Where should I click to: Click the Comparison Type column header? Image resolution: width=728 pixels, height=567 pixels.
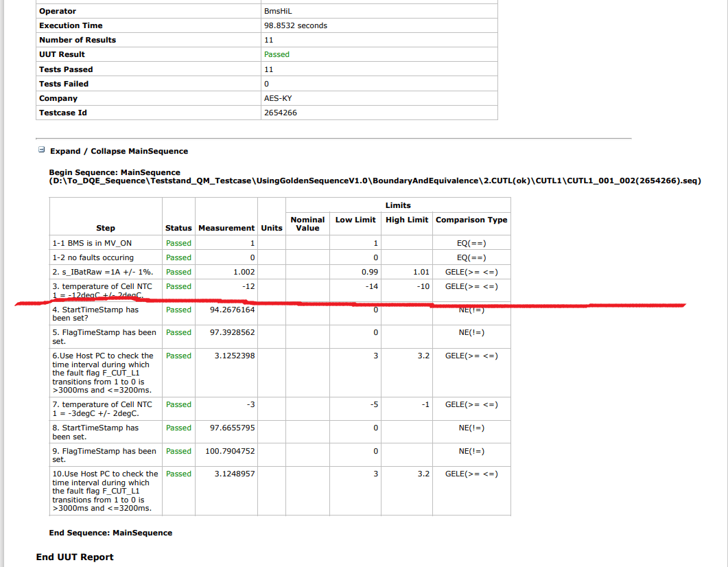click(471, 220)
